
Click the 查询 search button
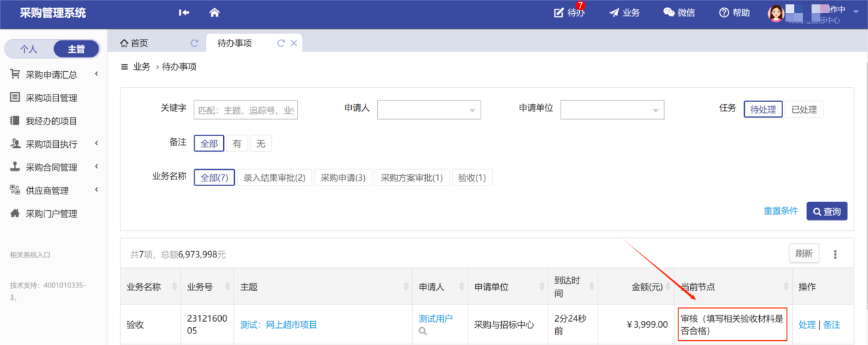pyautogui.click(x=826, y=212)
